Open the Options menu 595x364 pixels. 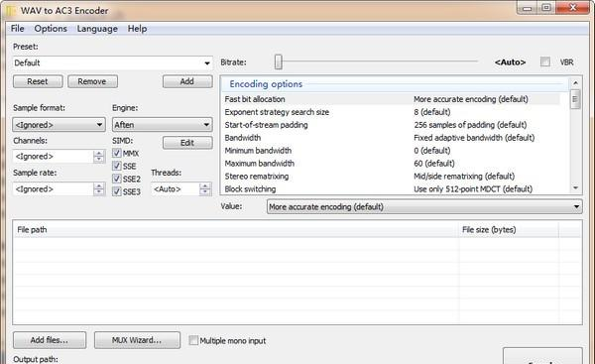coord(51,29)
